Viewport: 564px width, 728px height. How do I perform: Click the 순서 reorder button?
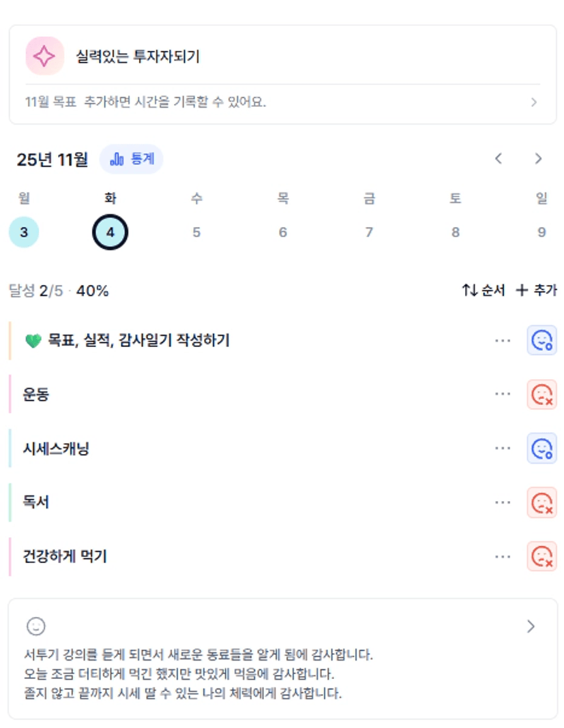tap(483, 290)
